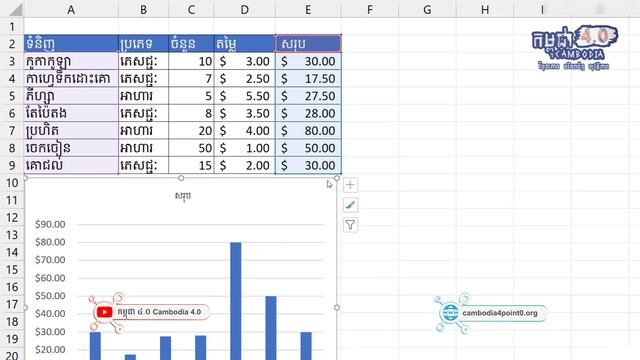Click cell D5 showing $5.50
Image resolution: width=640 pixels, height=360 pixels.
click(244, 96)
